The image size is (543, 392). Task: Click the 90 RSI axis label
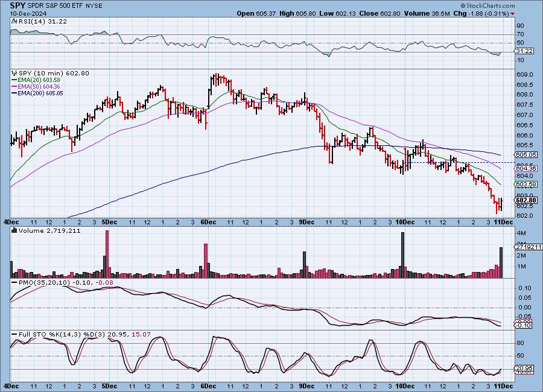pos(520,25)
